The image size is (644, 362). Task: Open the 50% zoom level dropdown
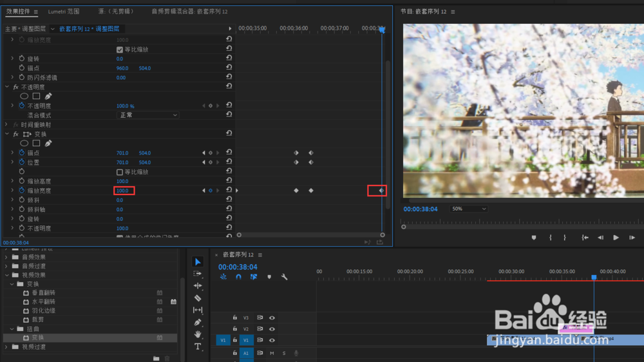click(468, 209)
